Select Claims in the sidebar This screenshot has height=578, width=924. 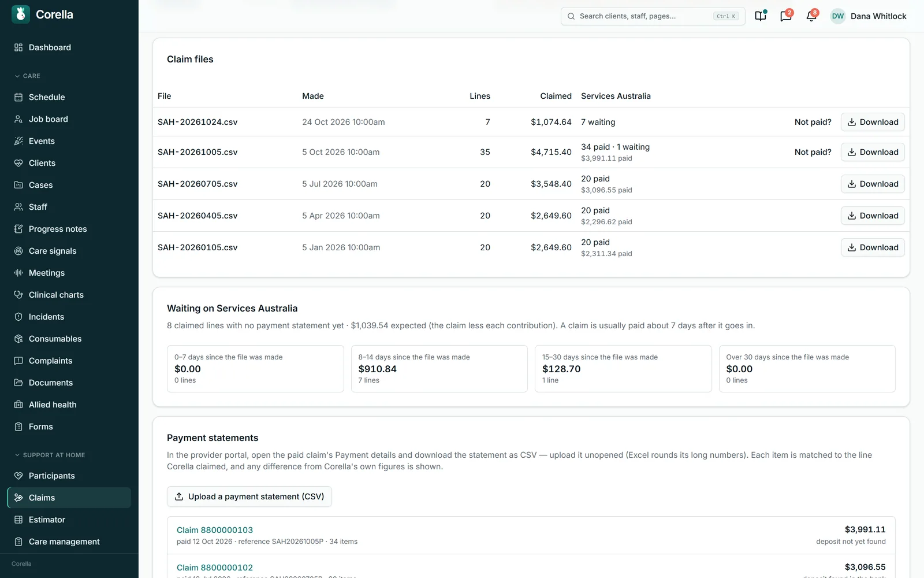tap(69, 498)
